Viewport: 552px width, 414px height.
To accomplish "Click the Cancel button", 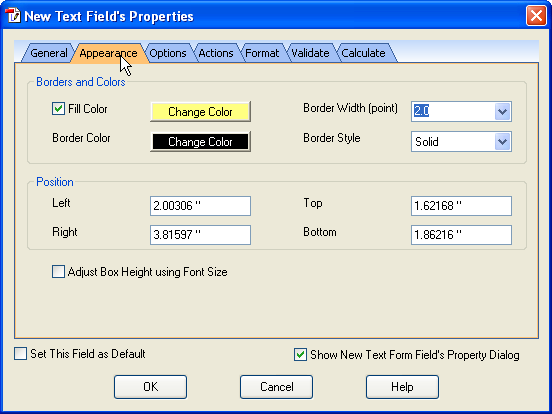I will coord(276,387).
